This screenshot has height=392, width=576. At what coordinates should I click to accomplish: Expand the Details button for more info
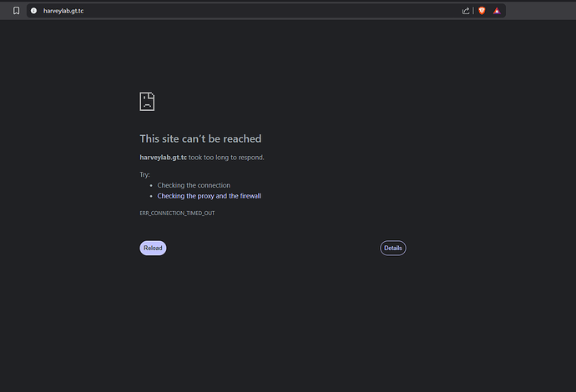392,248
